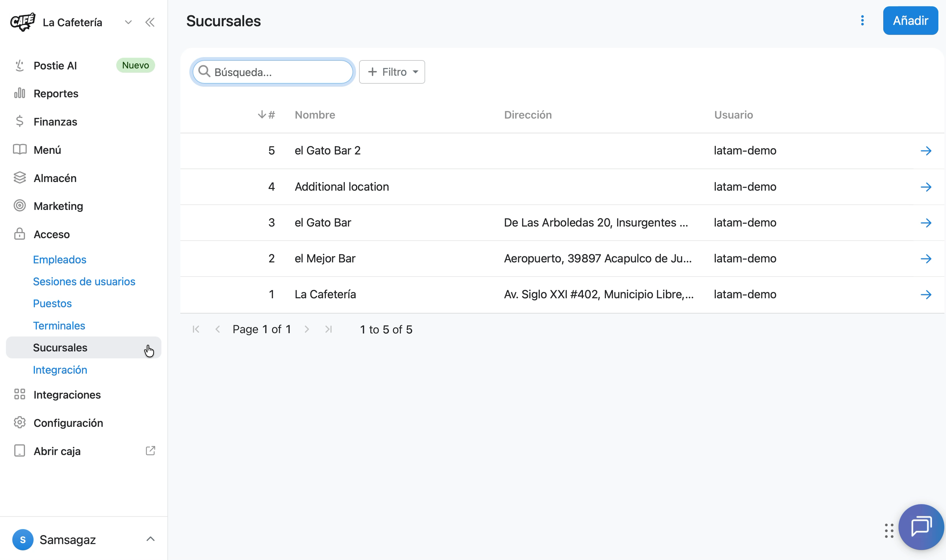Select Sucursales in the sidebar
946x560 pixels.
pos(84,347)
